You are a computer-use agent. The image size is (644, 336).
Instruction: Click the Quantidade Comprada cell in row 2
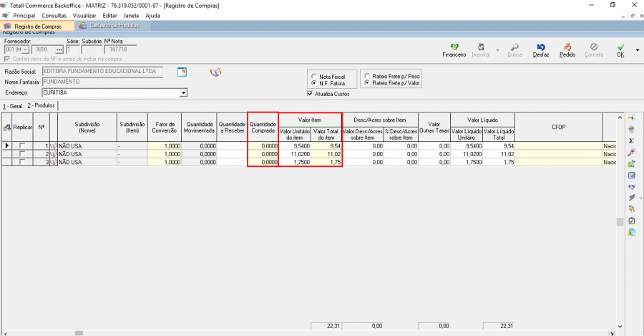point(263,154)
